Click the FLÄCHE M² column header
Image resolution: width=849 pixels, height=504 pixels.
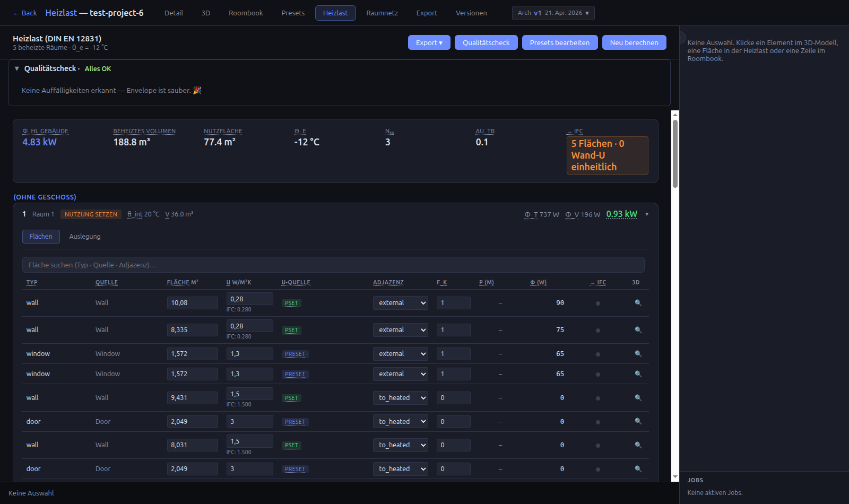(183, 282)
